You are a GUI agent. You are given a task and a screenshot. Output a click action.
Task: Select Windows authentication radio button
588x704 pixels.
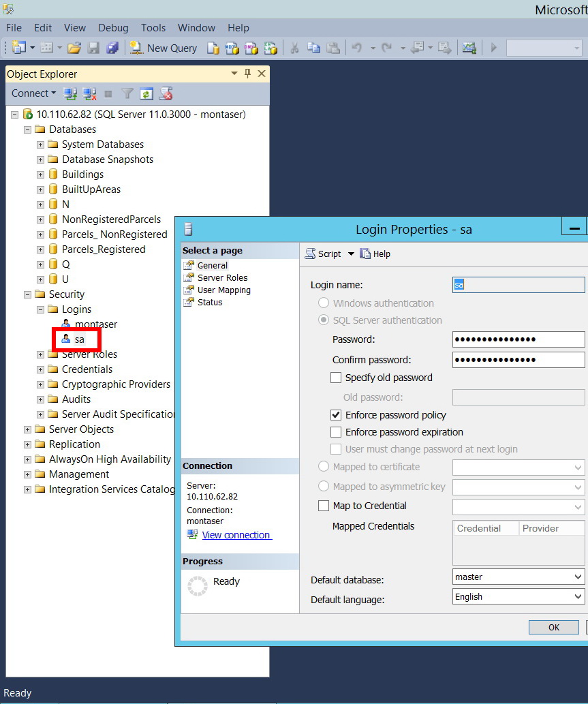324,303
